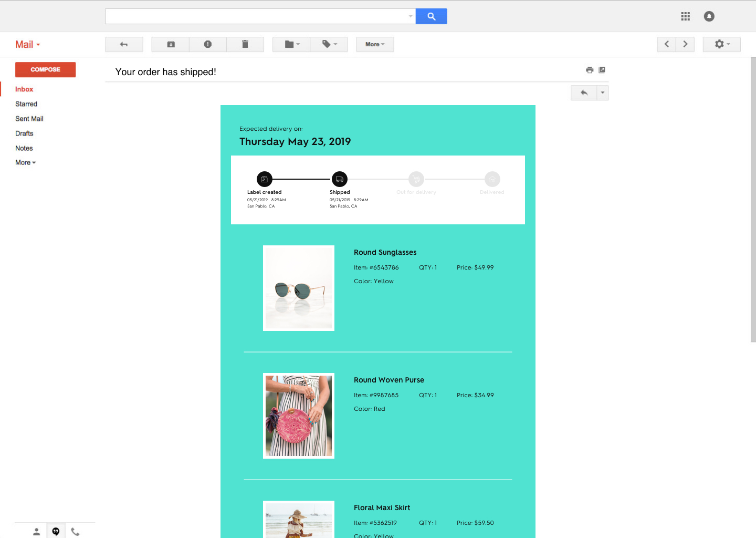Screen dimensions: 756x538
Task: Click the Round Woven Purse thumbnail
Action: point(299,416)
